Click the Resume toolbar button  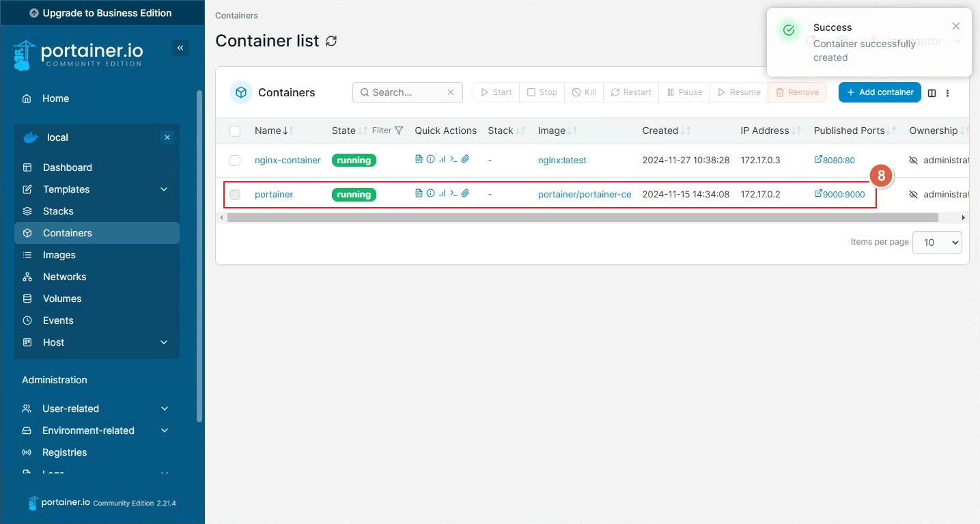[x=738, y=92]
